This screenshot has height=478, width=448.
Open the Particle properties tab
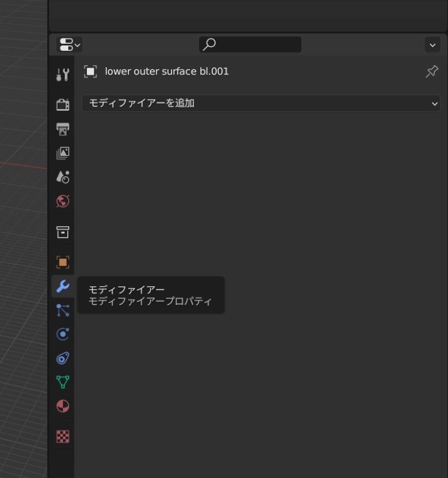pyautogui.click(x=62, y=310)
